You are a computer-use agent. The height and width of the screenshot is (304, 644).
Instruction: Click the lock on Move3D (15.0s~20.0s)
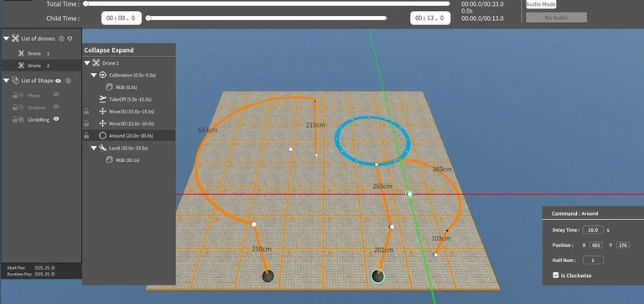coord(86,123)
